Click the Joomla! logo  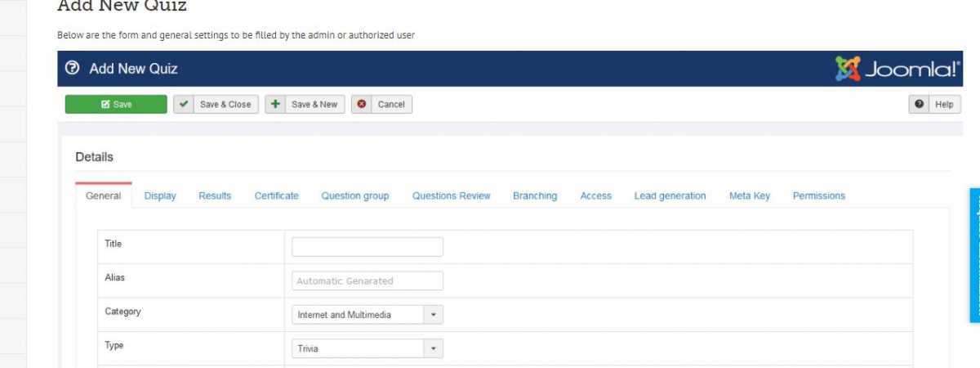coord(898,69)
